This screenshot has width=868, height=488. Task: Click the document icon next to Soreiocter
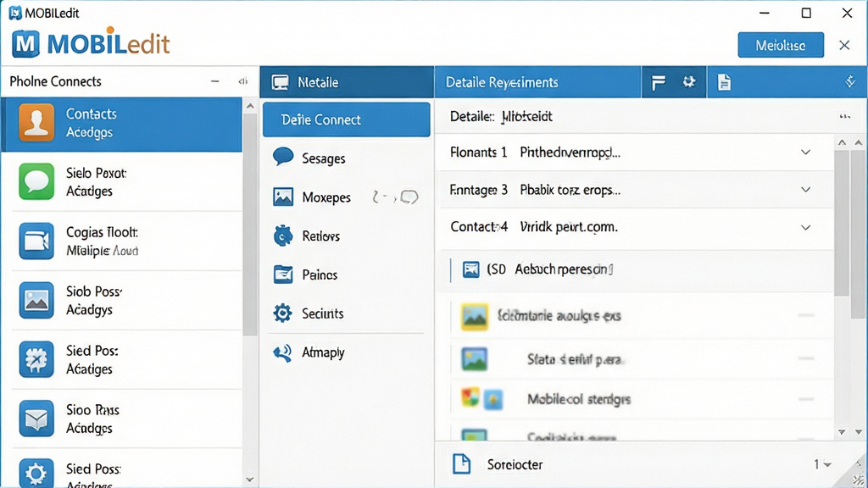coord(461,463)
